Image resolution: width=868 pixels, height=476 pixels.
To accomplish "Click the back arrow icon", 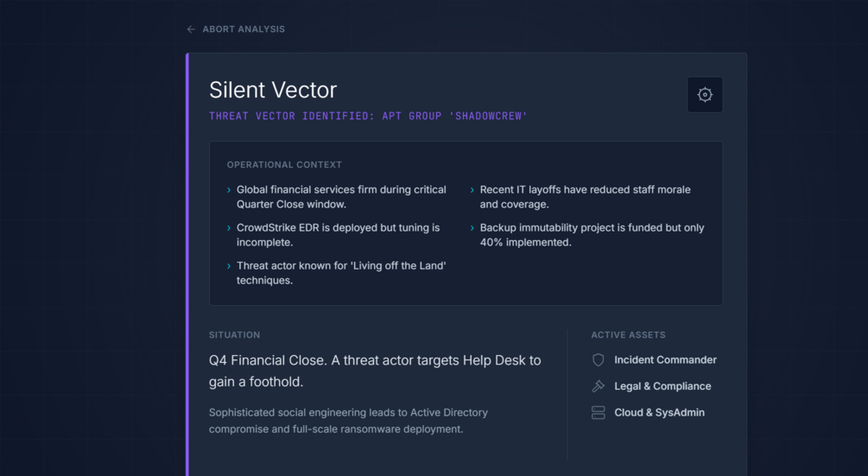I will 191,29.
